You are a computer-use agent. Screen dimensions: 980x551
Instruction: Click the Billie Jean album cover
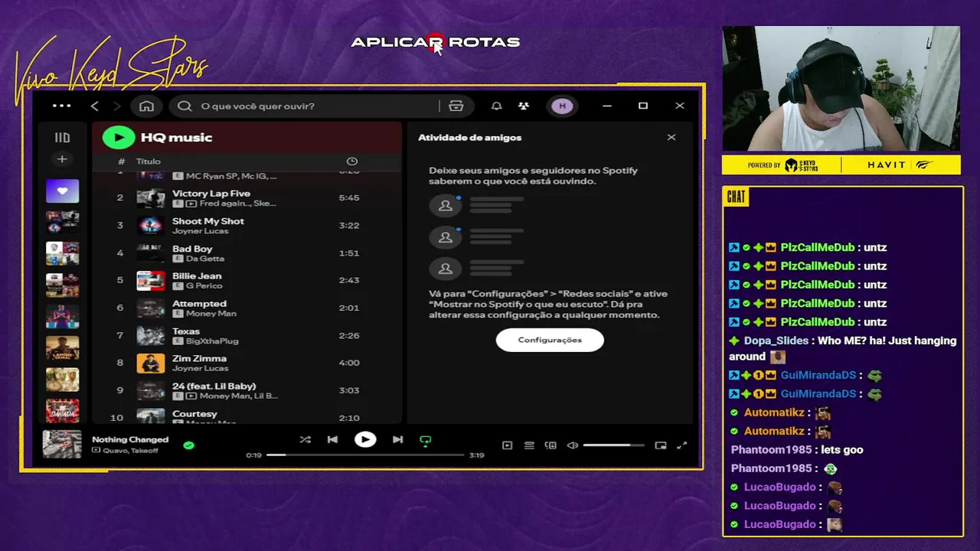click(151, 281)
